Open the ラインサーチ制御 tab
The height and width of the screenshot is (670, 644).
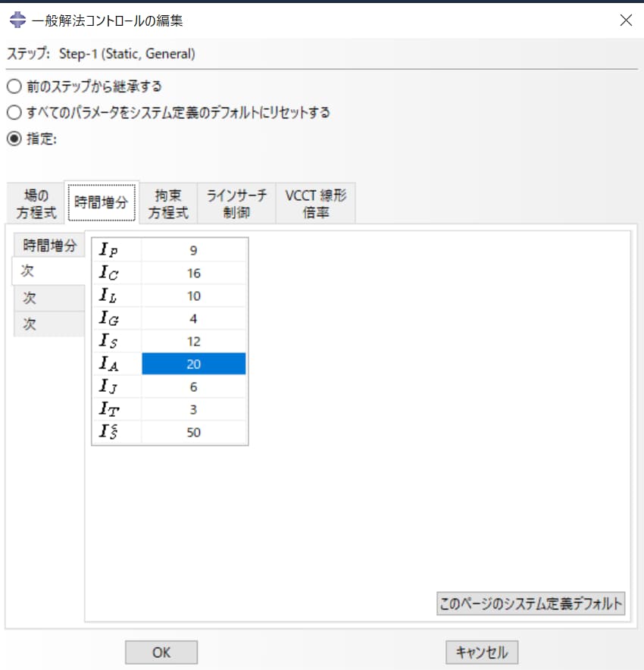(x=236, y=202)
